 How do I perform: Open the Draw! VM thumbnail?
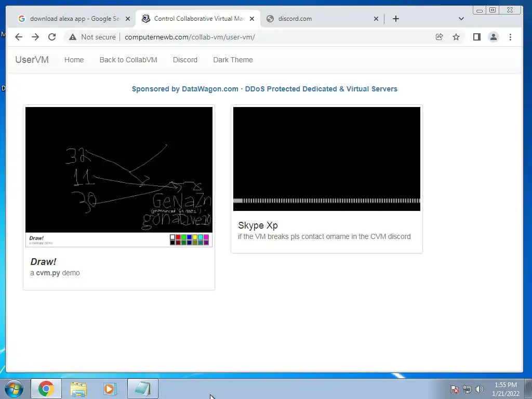pyautogui.click(x=119, y=177)
